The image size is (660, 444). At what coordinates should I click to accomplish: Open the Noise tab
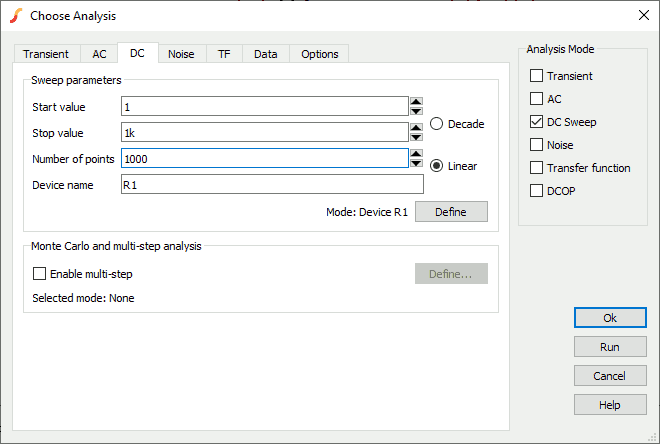point(181,54)
